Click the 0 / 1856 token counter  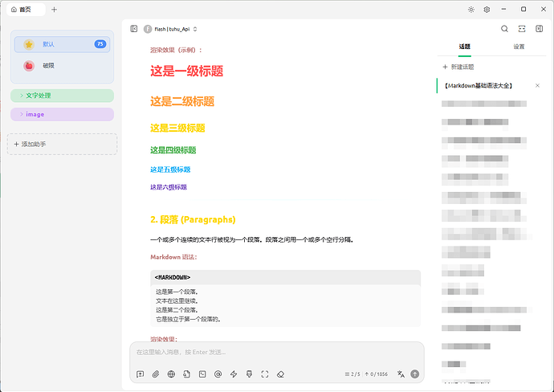click(377, 374)
